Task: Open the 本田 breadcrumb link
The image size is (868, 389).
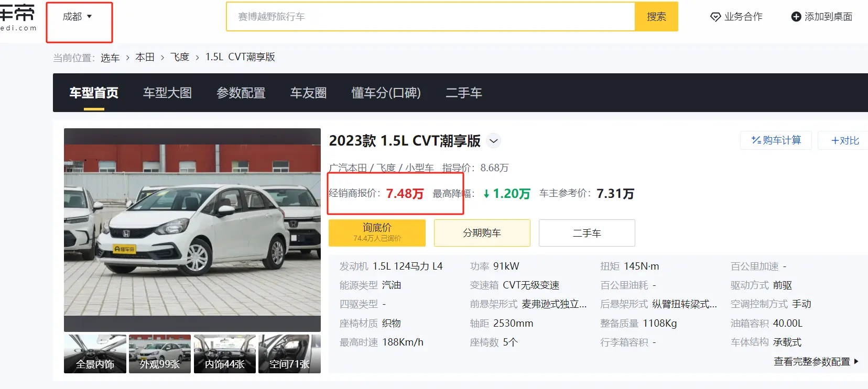Action: [x=145, y=57]
